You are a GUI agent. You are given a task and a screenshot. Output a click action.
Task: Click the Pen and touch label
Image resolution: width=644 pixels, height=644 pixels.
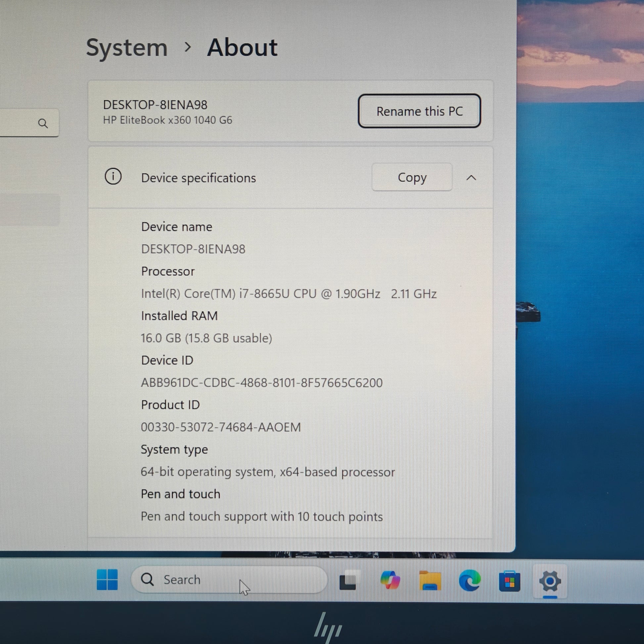180,494
